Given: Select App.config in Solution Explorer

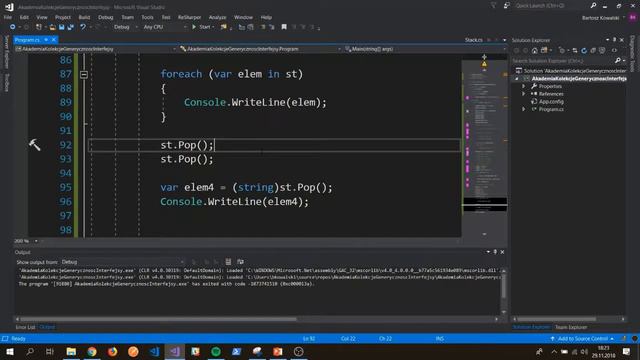Looking at the screenshot, I should point(551,102).
